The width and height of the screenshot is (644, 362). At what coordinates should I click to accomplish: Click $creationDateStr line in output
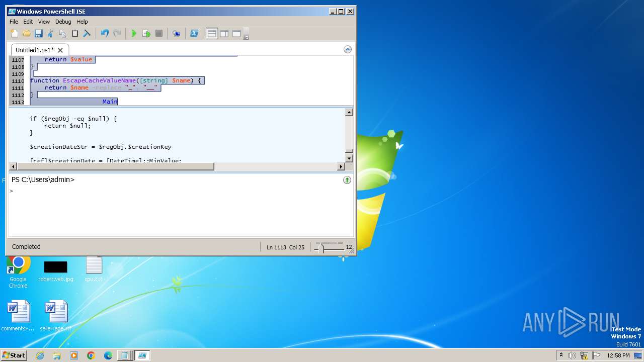click(x=101, y=147)
